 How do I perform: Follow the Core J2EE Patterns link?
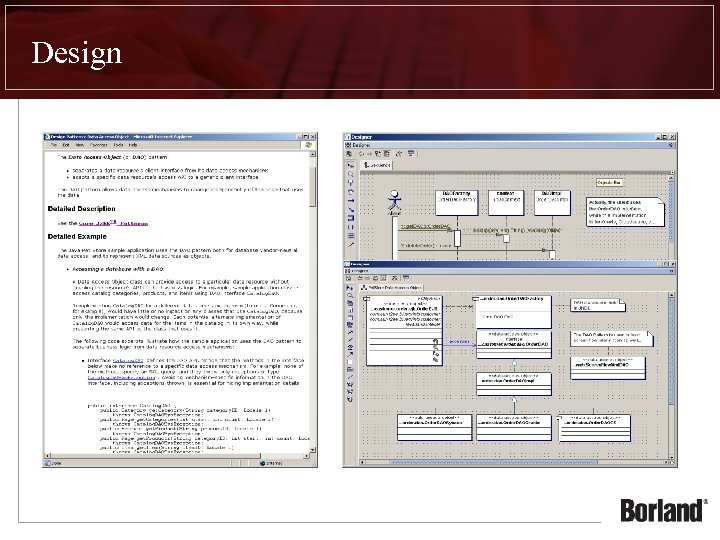coord(113,223)
